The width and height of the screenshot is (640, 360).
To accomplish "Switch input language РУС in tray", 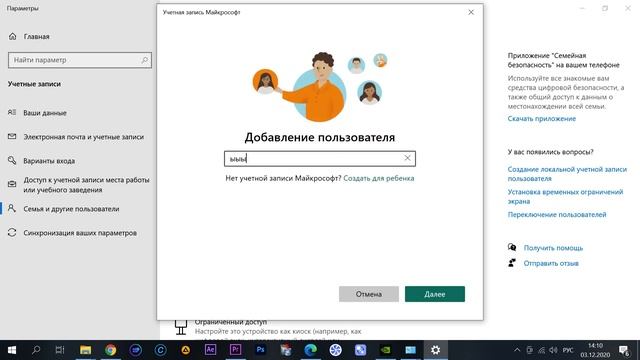I will tap(568, 350).
